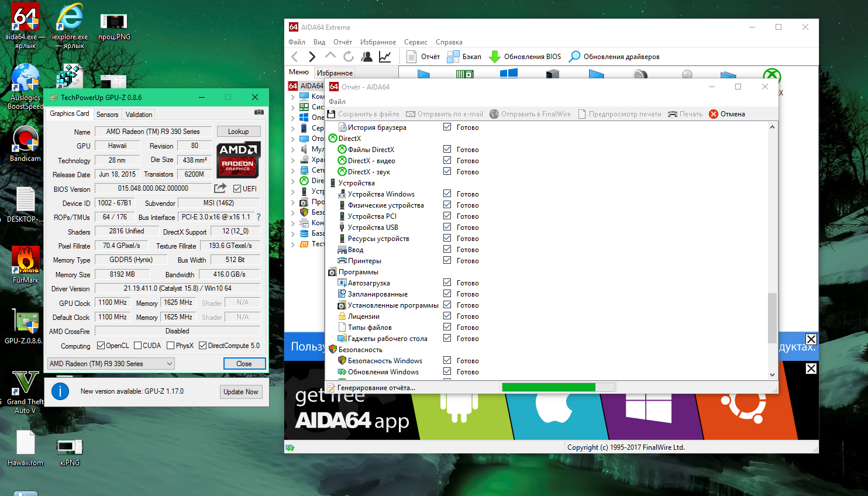Click the back arrow in AIDA64 toolbar
This screenshot has height=496, width=868.
click(x=295, y=57)
